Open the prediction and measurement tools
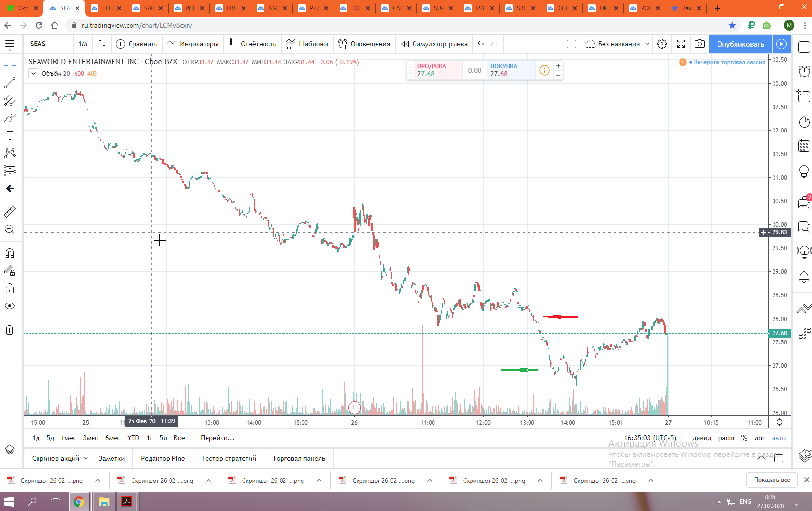This screenshot has height=511, width=812. pos(10,170)
